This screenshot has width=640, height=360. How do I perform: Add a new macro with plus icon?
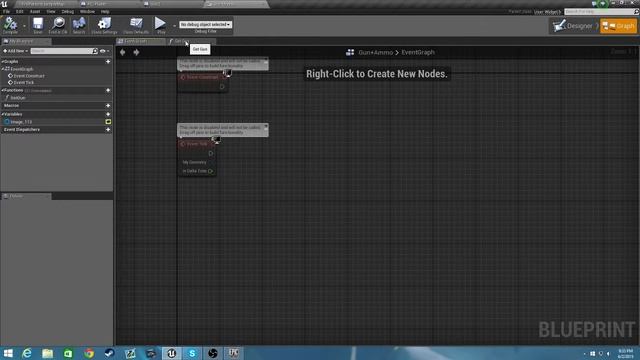pos(108,106)
